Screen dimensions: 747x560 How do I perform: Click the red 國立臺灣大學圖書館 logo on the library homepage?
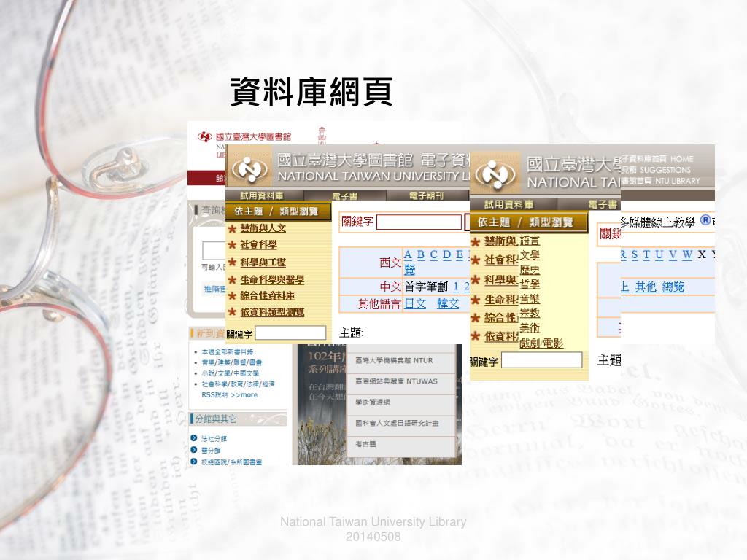click(x=205, y=137)
